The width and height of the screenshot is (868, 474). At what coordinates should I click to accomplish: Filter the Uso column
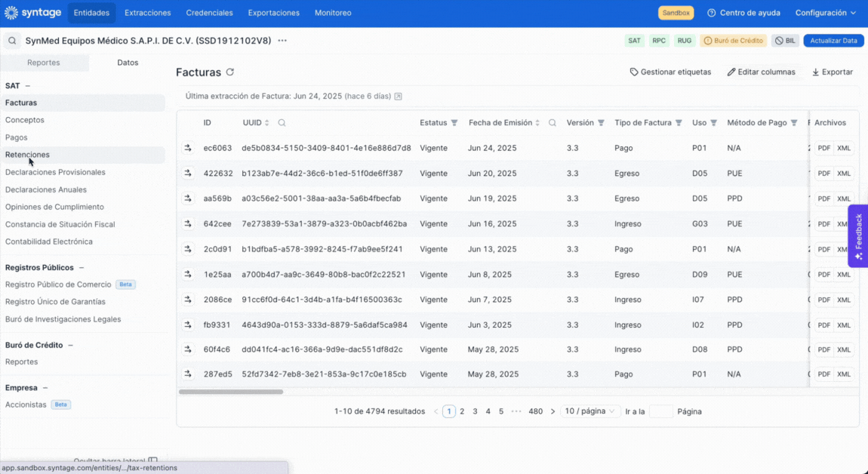(714, 123)
